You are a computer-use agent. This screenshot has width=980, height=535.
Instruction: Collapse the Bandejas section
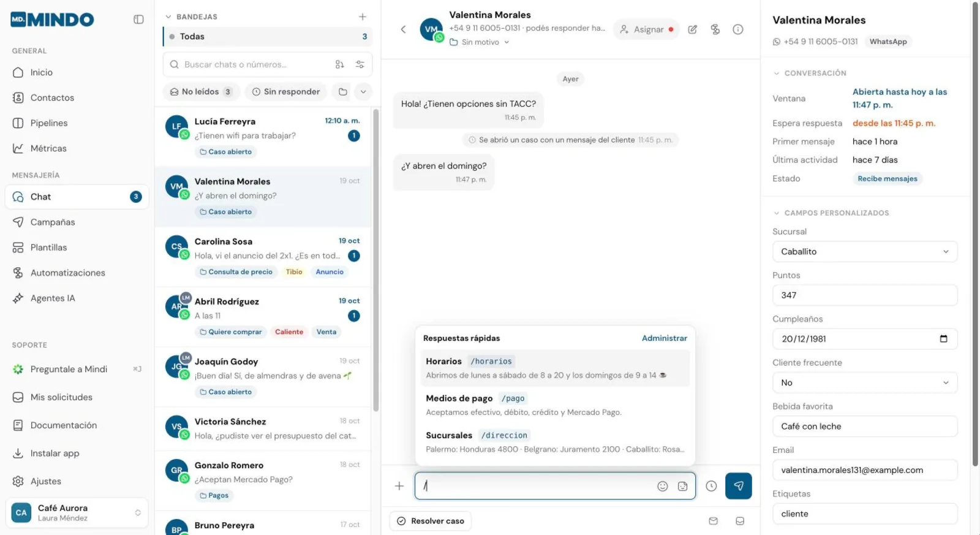point(168,17)
